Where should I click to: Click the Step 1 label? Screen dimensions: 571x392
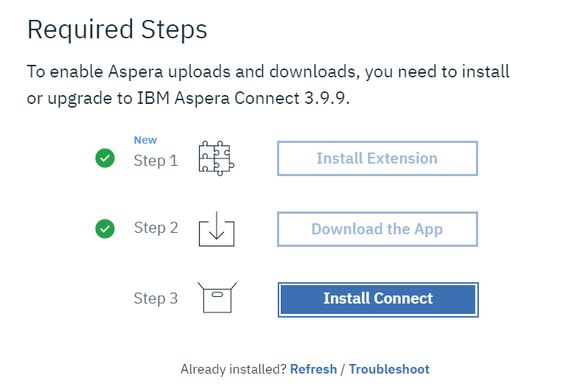point(155,160)
